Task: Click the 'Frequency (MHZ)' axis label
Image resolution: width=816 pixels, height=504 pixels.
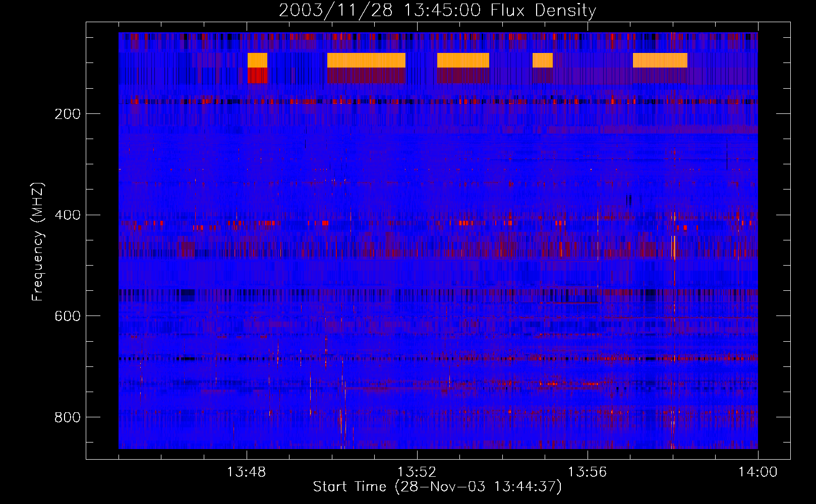Action: [38, 242]
